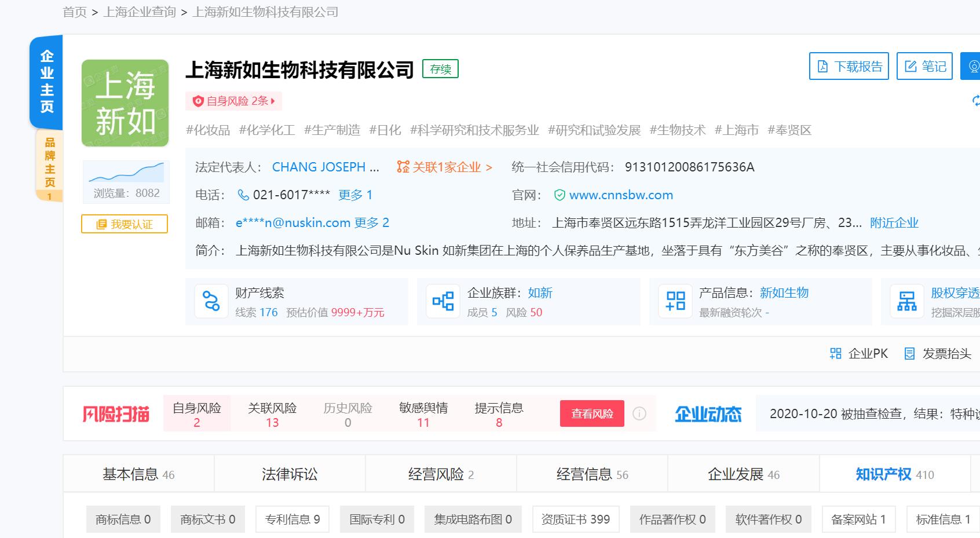Click the info circle beside 查看风险
This screenshot has width=980, height=538.
point(639,413)
